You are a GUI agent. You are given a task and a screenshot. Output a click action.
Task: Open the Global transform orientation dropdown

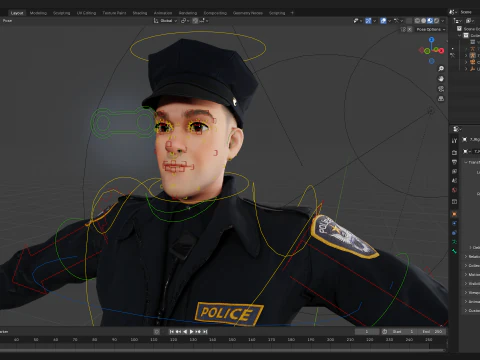pos(166,21)
